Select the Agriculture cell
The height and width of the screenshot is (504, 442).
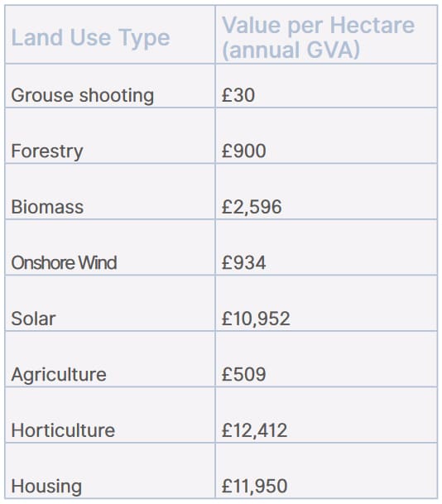(59, 375)
